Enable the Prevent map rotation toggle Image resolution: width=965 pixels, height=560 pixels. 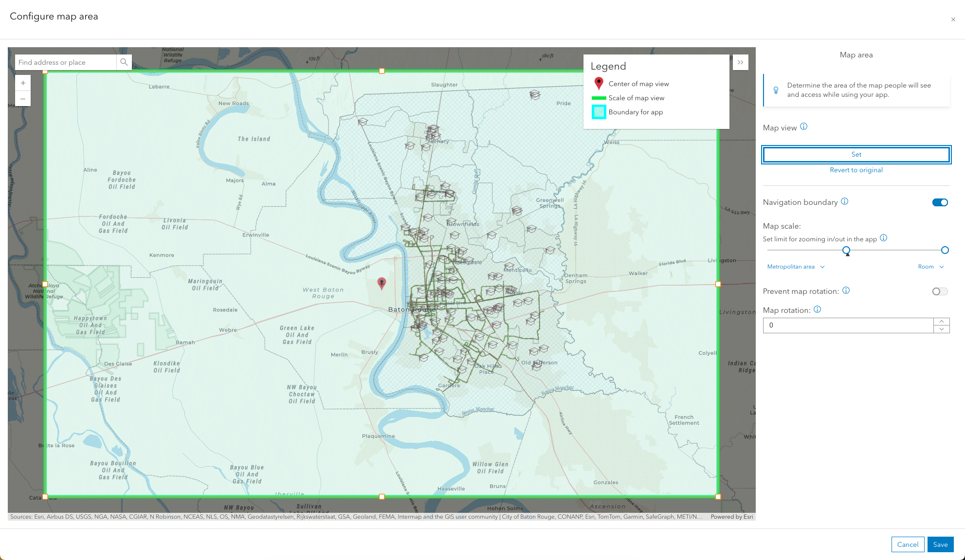(x=940, y=291)
